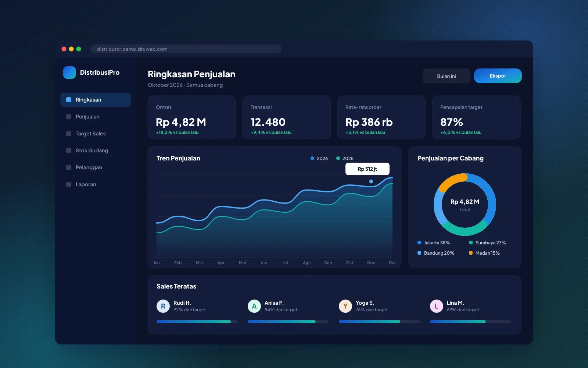The width and height of the screenshot is (588, 368).
Task: Open the Bulan ini period selector
Action: 447,76
